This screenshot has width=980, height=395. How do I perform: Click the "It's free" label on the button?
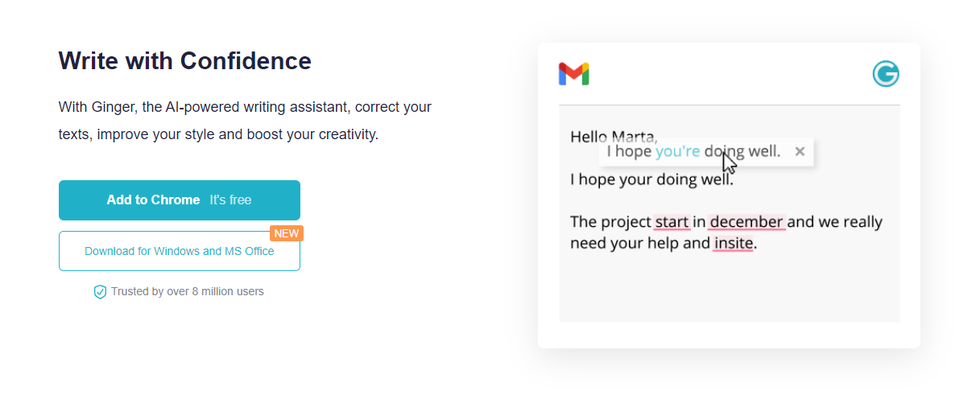click(230, 200)
